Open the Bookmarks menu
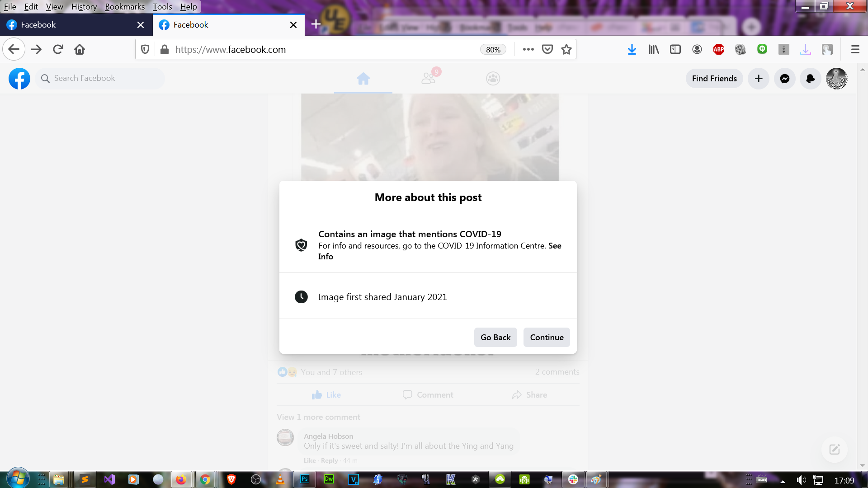Image resolution: width=868 pixels, height=488 pixels. tap(125, 7)
